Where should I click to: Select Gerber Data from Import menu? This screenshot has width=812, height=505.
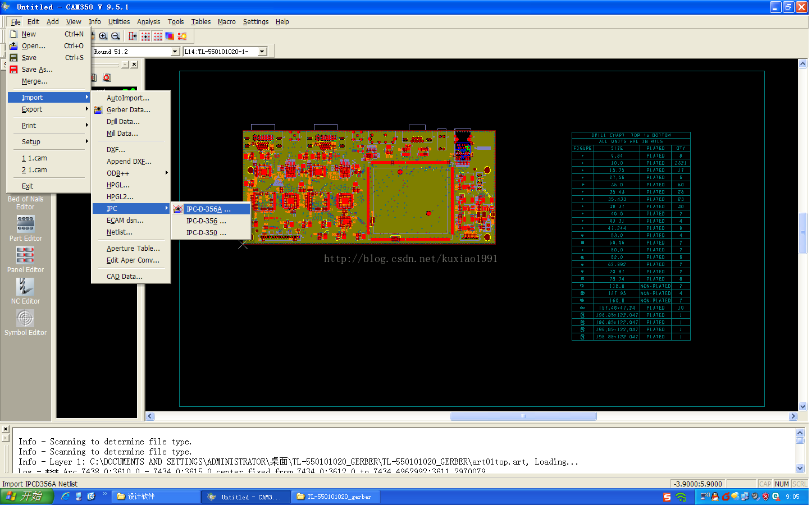point(129,110)
